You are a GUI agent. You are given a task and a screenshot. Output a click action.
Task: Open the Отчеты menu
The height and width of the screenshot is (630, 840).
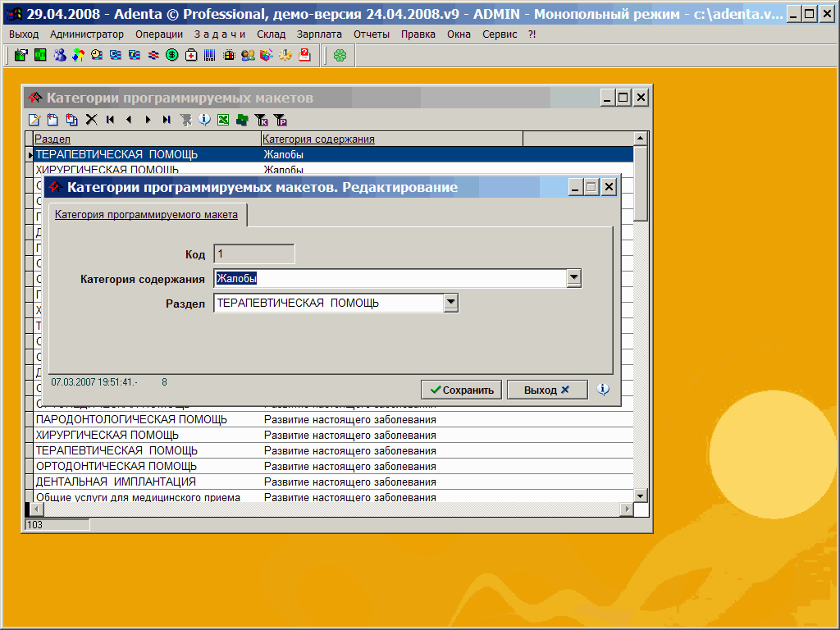(372, 34)
